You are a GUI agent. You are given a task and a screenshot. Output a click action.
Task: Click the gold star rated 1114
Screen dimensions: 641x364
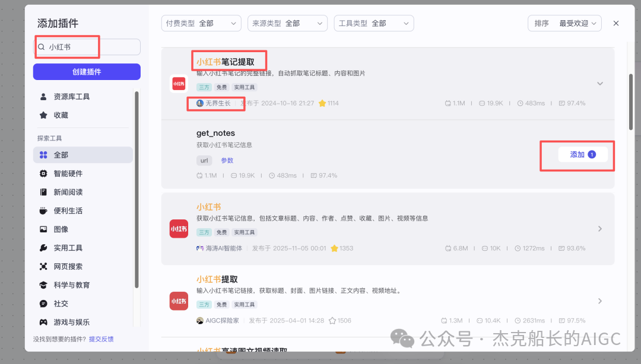pyautogui.click(x=322, y=103)
